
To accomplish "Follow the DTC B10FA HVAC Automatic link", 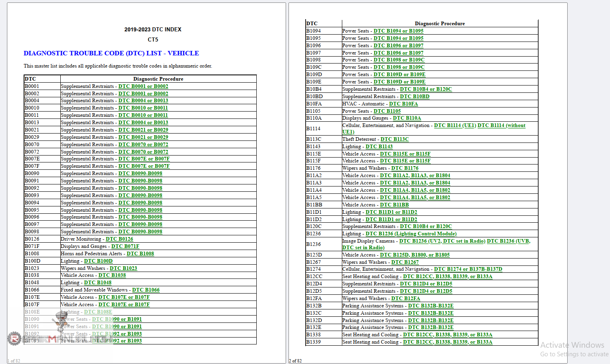I will point(403,104).
